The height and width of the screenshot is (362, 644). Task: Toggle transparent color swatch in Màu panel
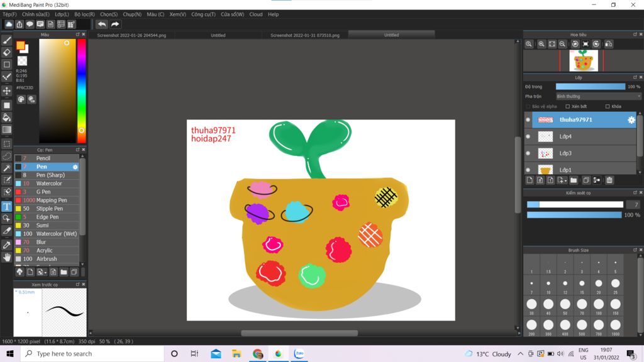tap(22, 61)
